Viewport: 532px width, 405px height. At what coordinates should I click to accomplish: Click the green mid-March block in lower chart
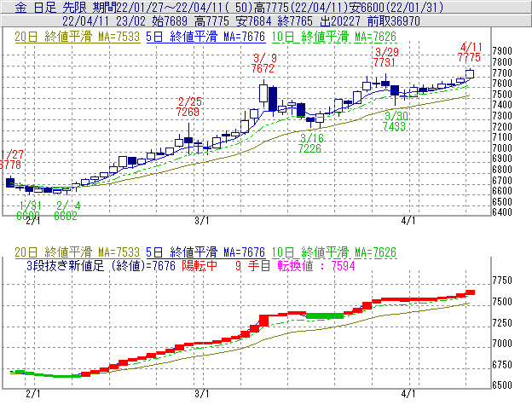coord(325,316)
